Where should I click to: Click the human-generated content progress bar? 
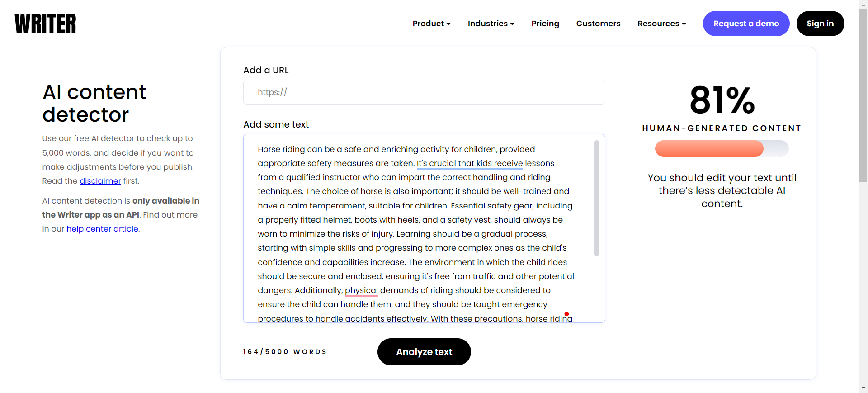(x=722, y=148)
